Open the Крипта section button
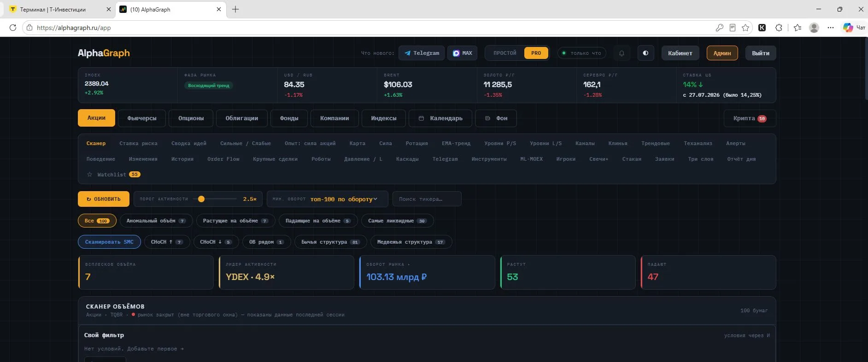 coord(750,118)
